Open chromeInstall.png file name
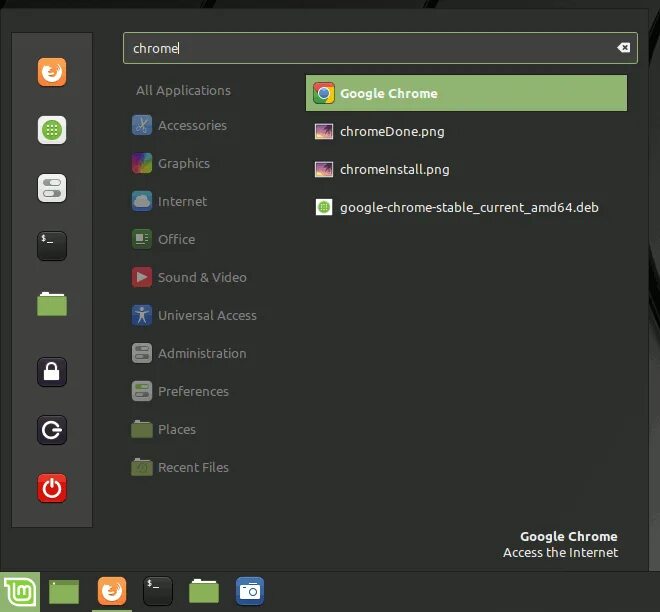Image resolution: width=660 pixels, height=612 pixels. (395, 170)
